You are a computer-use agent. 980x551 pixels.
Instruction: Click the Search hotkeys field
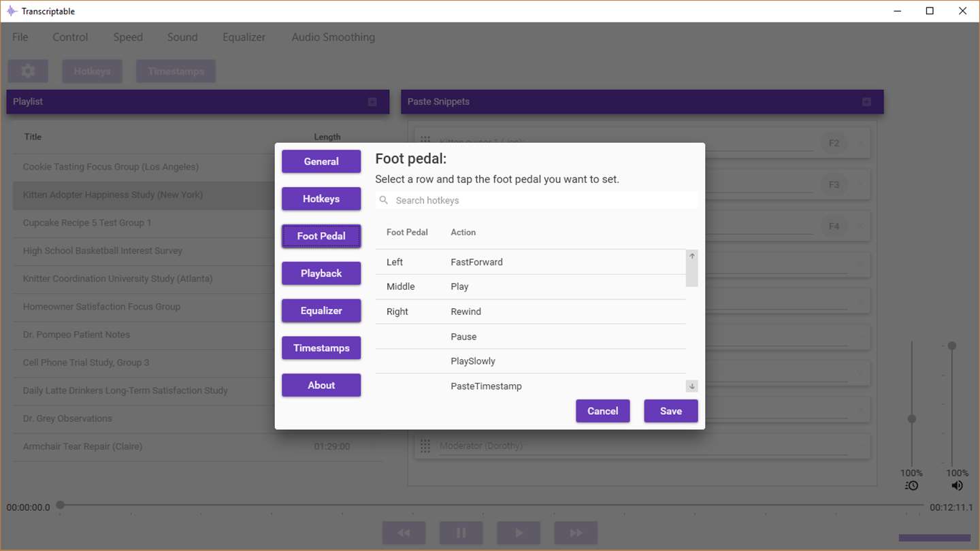point(536,200)
